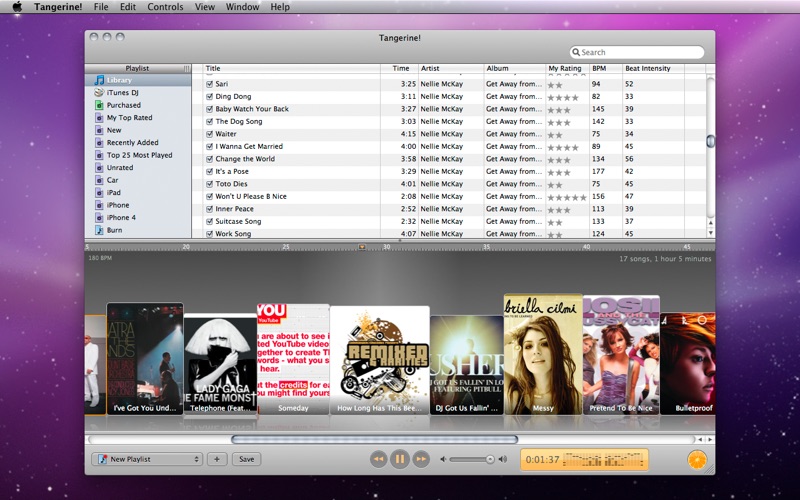Image resolution: width=800 pixels, height=500 pixels.
Task: Click the iPhone 4 playlist icon
Action: pos(99,217)
